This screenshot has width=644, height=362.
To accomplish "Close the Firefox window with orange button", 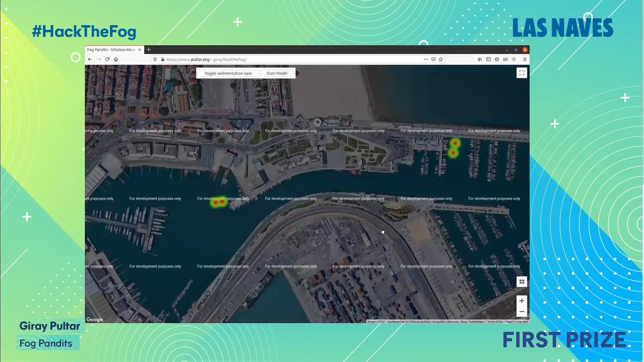I will click(525, 50).
